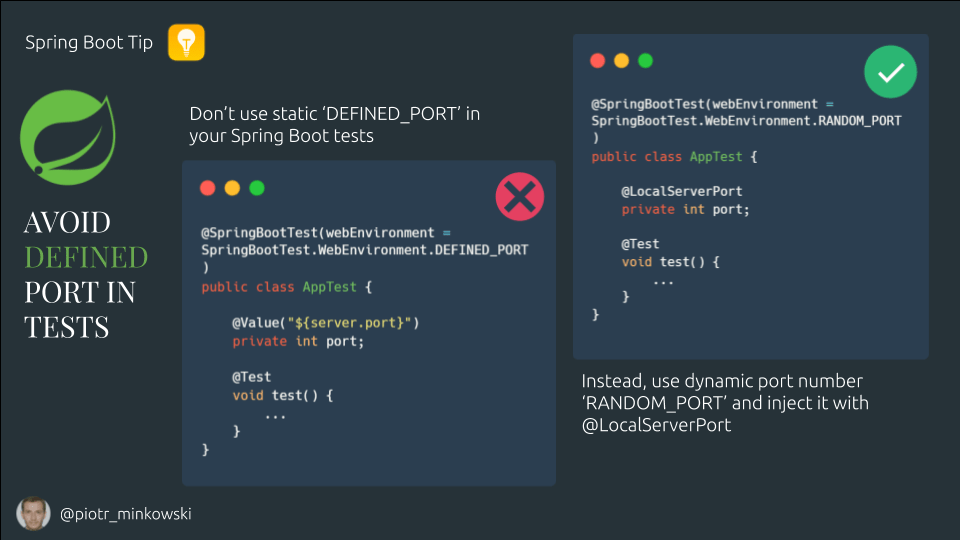Click the green 'DEFINED' heading word

click(86, 257)
